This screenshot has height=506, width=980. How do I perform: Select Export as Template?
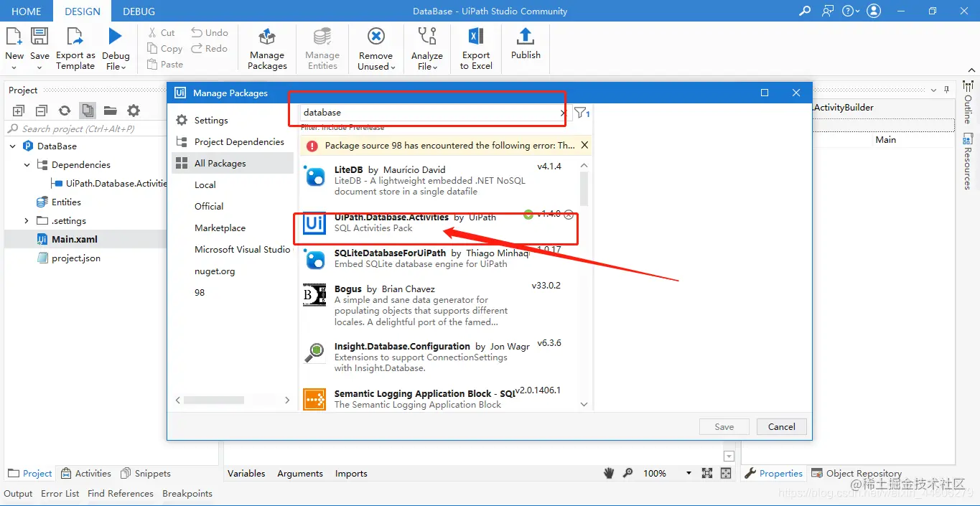pyautogui.click(x=75, y=49)
